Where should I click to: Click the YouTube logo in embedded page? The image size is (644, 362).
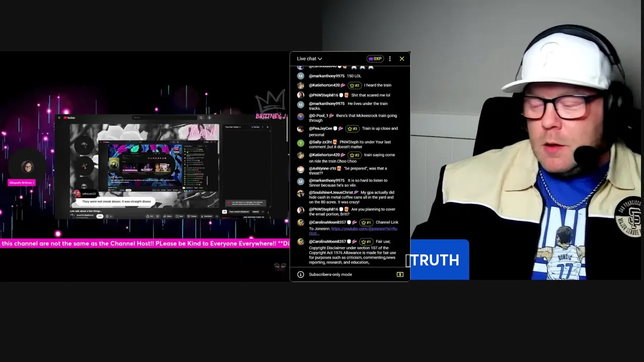[69, 118]
